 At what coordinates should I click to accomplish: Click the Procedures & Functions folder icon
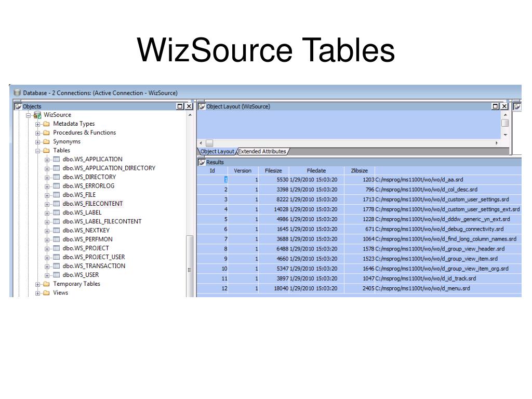pyautogui.click(x=46, y=132)
